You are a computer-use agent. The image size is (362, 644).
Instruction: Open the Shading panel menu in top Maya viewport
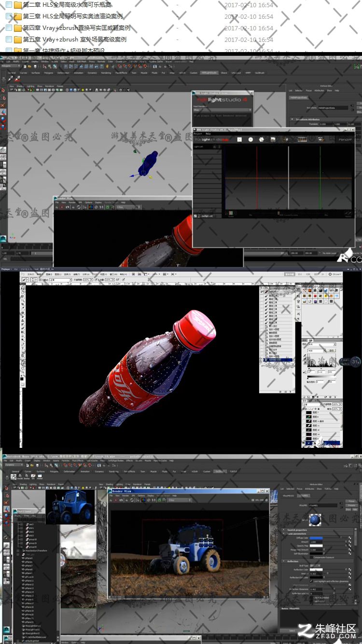(21, 86)
